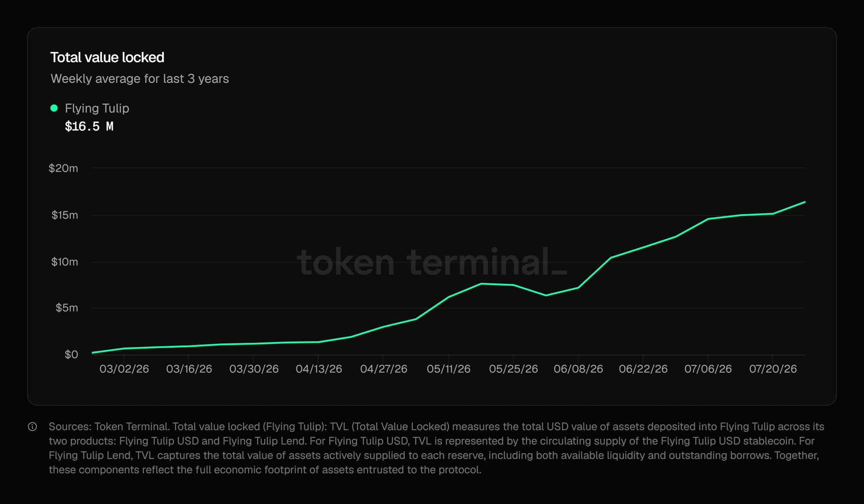Select the Flying Tulip legend label

pyautogui.click(x=97, y=108)
